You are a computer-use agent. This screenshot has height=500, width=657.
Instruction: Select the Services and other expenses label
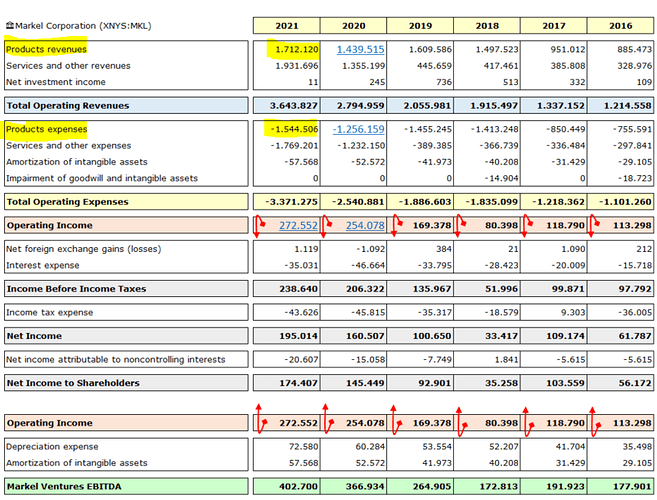pos(68,145)
